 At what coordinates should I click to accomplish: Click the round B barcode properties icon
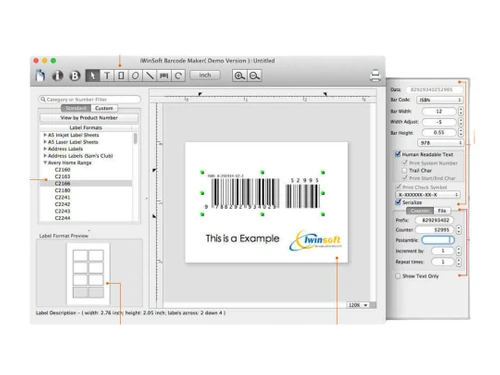point(75,76)
